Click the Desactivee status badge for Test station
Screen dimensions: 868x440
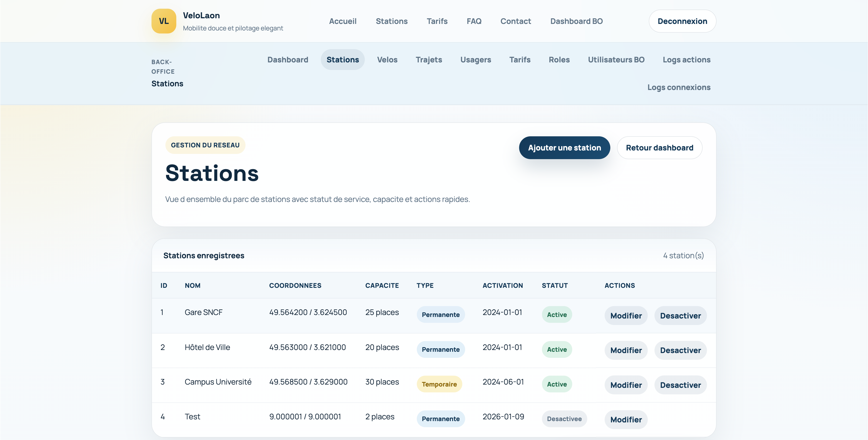pos(564,418)
